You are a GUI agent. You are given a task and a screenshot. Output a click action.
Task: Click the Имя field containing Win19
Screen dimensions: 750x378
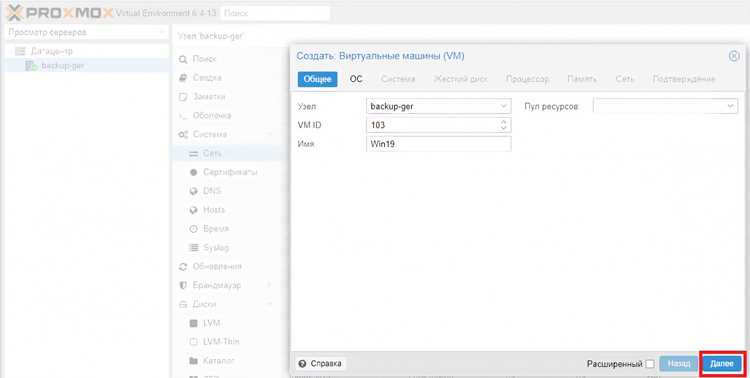pos(439,144)
